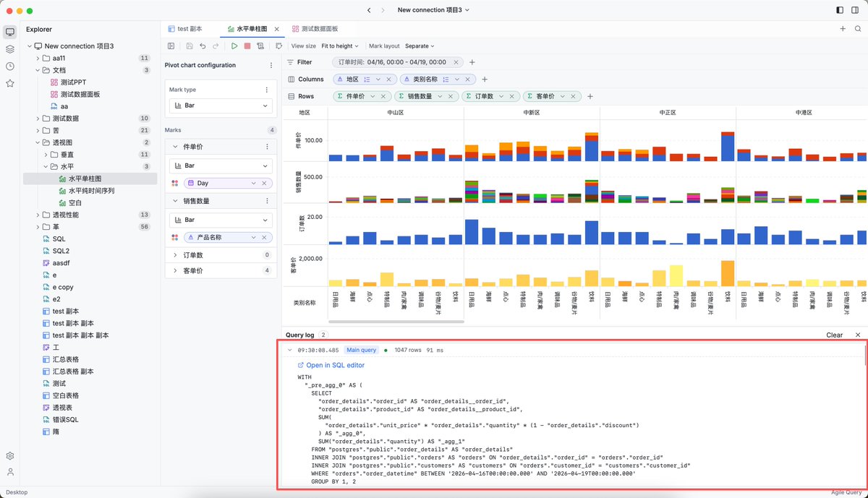Screen dimensions: 868x498
Task: Close the 水平单柱图 tab
Action: 277,29
